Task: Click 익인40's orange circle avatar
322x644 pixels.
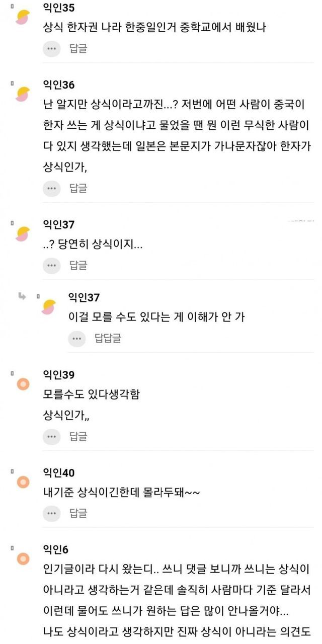Action: coord(23,482)
